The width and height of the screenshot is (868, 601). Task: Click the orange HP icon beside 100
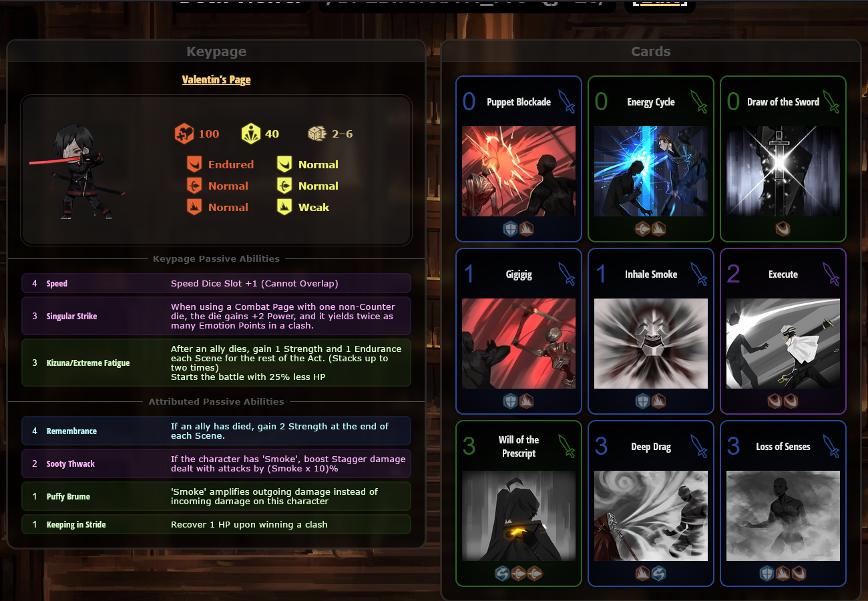184,134
